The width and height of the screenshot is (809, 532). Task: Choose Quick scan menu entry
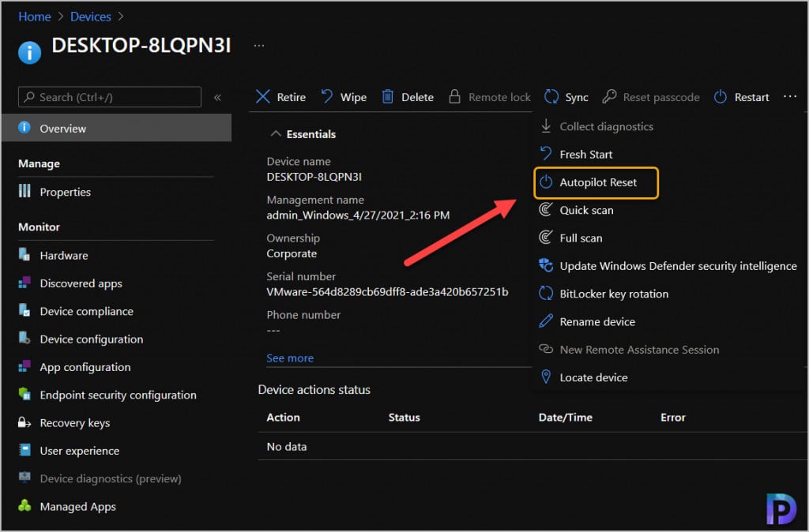click(587, 210)
